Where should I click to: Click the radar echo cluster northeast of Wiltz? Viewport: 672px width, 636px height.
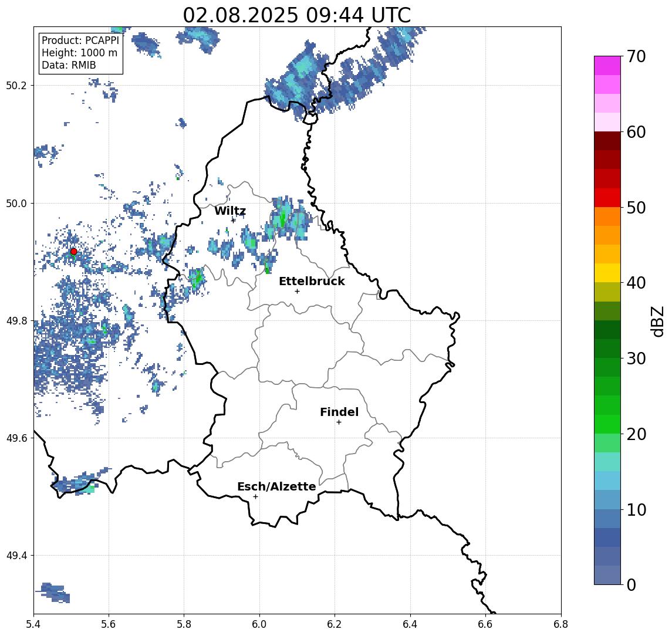point(288,219)
